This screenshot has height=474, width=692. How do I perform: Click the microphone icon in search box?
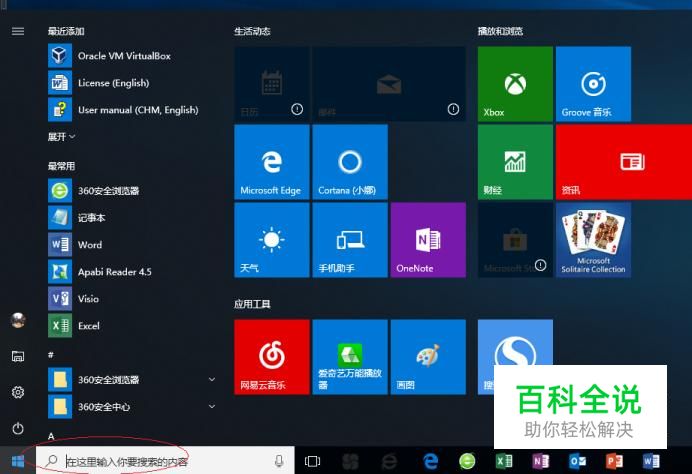pyautogui.click(x=279, y=462)
